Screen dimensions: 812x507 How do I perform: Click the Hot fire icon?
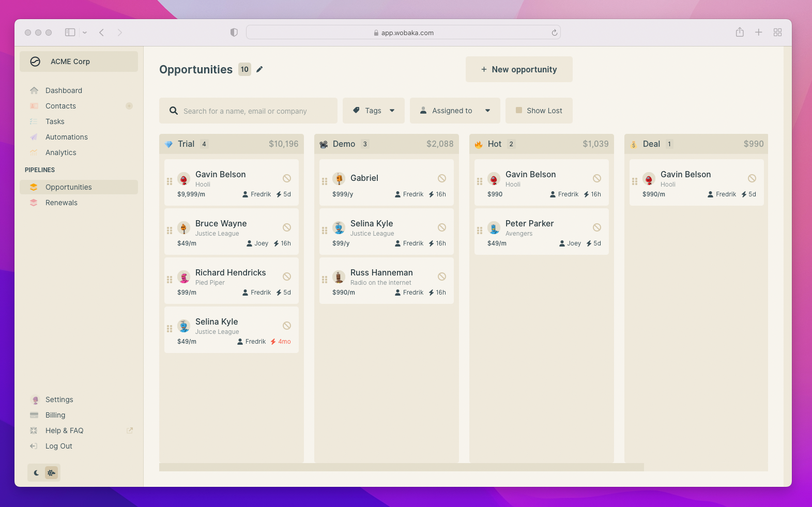(479, 144)
